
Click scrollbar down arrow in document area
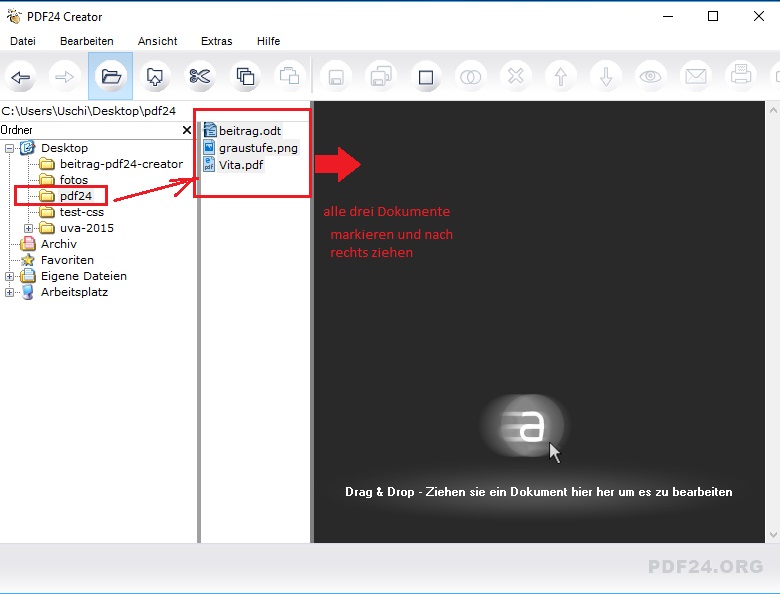coord(773,535)
